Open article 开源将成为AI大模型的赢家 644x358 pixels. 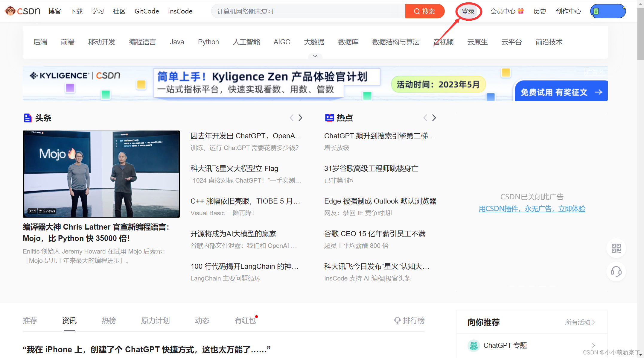pos(234,234)
